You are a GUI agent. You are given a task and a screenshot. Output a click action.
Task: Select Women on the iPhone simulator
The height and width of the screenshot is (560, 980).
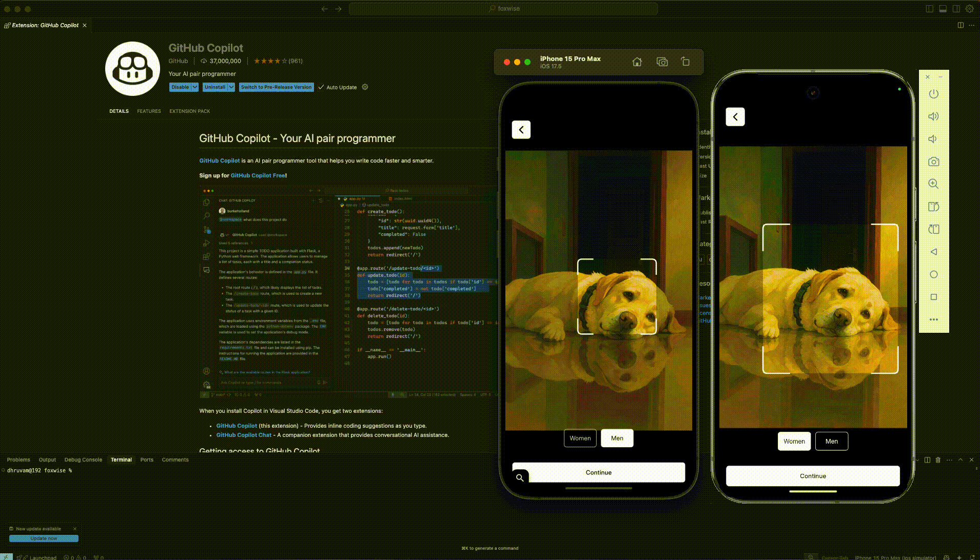point(580,438)
